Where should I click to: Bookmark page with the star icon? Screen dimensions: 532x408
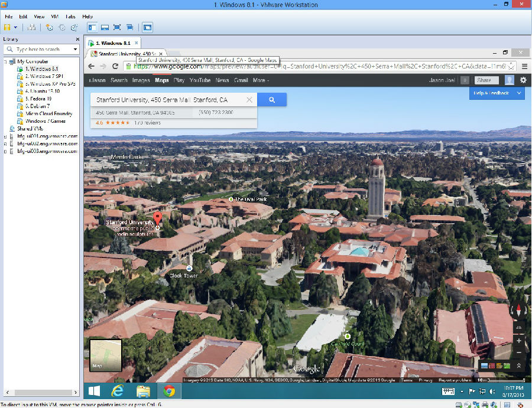tap(511, 67)
